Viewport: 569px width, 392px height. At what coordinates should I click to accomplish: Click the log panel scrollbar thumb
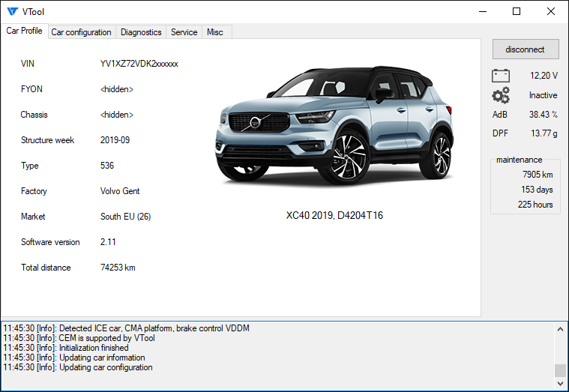pos(560,370)
